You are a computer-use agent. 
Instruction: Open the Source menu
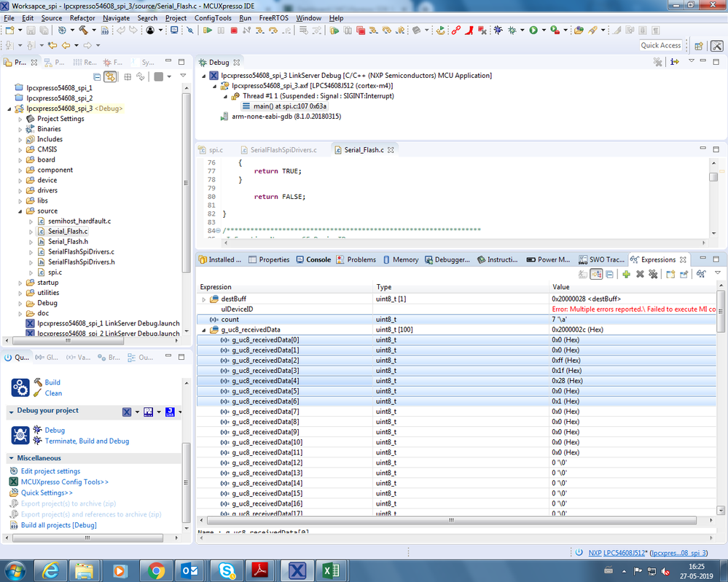tap(52, 18)
